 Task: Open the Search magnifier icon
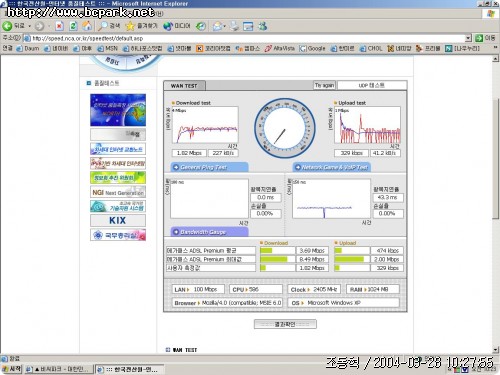(102, 26)
